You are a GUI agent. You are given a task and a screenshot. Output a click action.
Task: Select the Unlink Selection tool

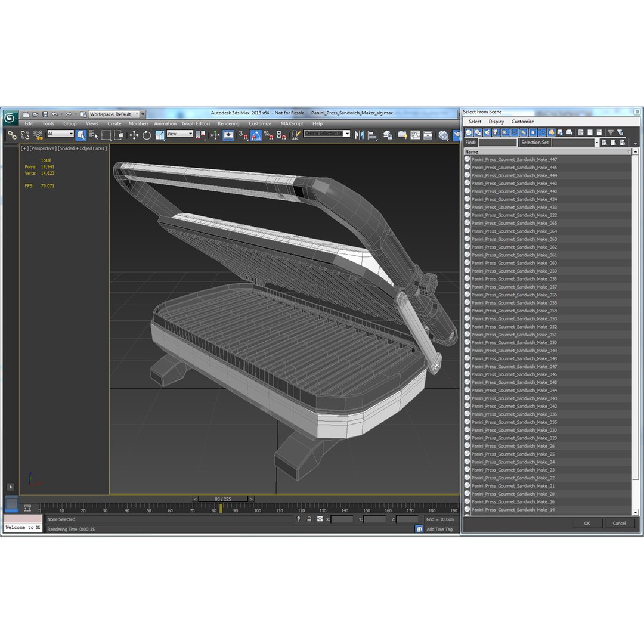coord(25,135)
